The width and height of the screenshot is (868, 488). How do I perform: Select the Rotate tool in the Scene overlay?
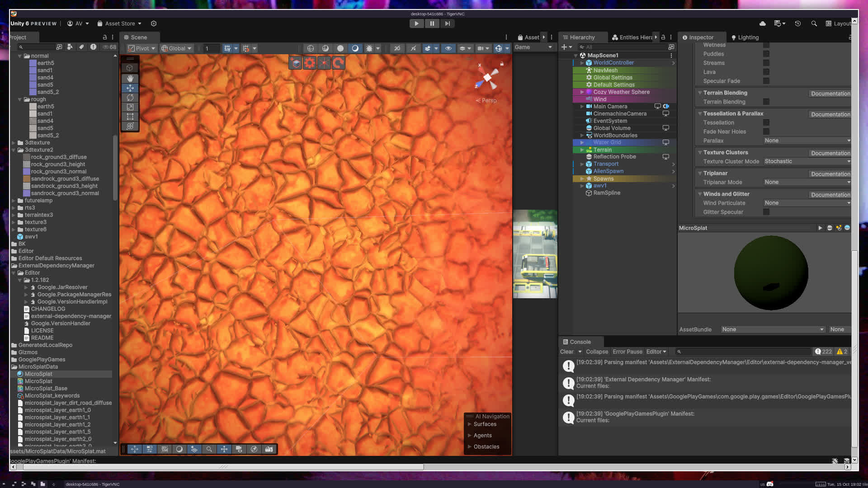[130, 98]
